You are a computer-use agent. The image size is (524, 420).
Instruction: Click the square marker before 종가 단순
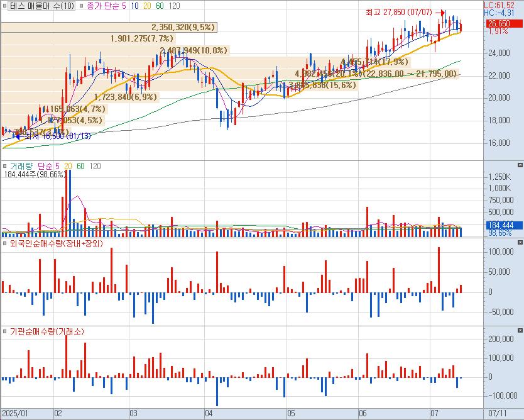coord(83,6)
